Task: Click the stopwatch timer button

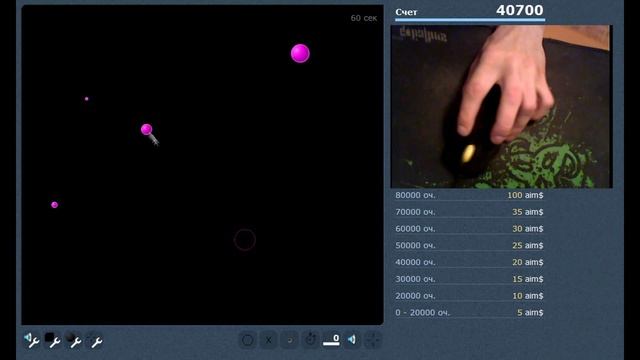Action: (311, 340)
